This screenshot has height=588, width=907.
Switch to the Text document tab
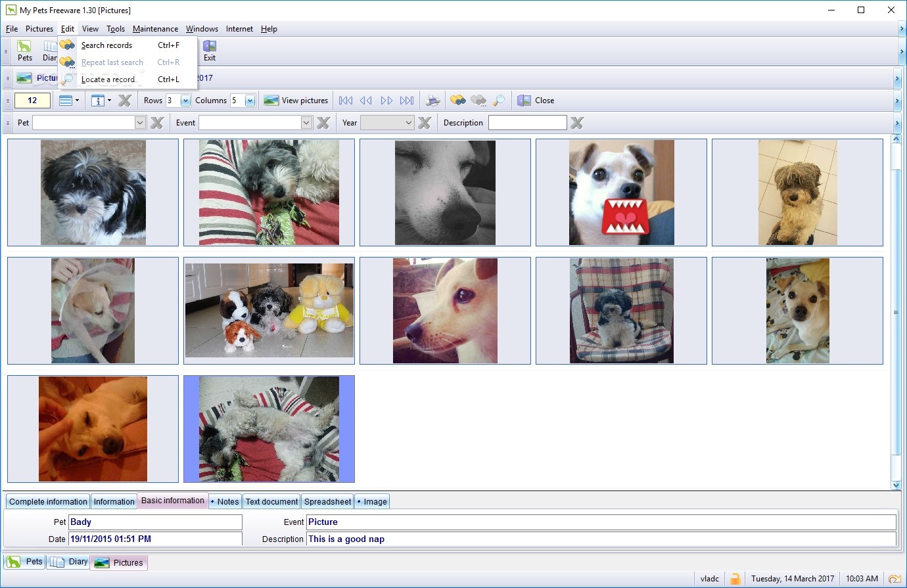(x=271, y=501)
